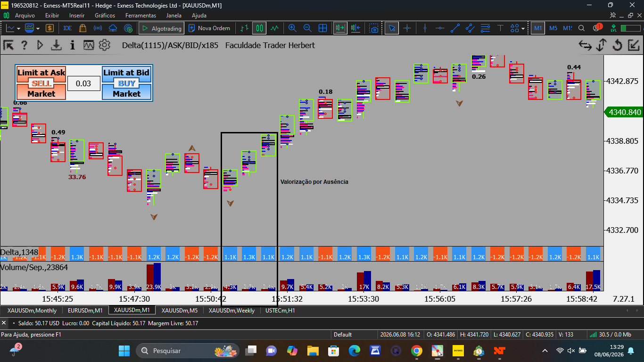Switch chart to line chart mode
The image size is (644, 362).
(x=274, y=28)
